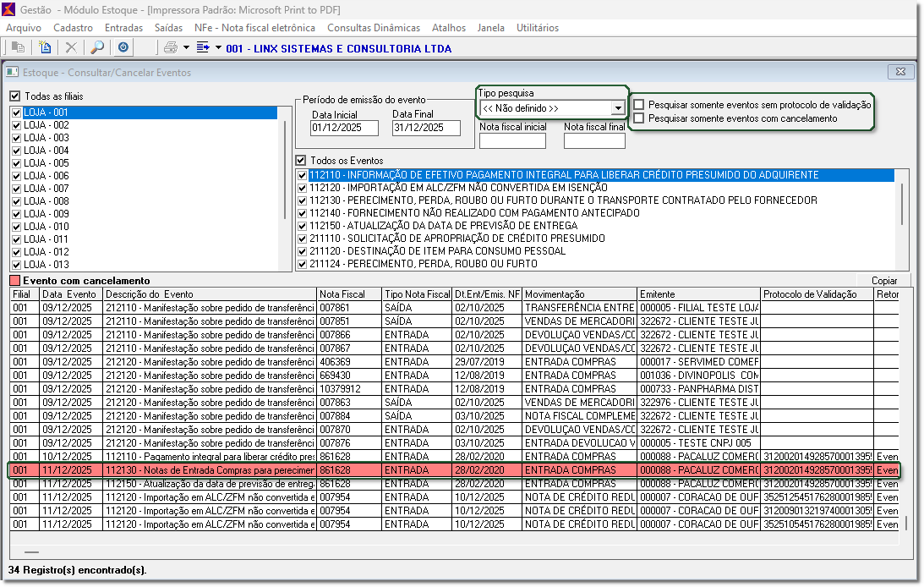Open NFe - Nota fiscal eletrônica menu
This screenshot has width=924, height=587.
(255, 28)
